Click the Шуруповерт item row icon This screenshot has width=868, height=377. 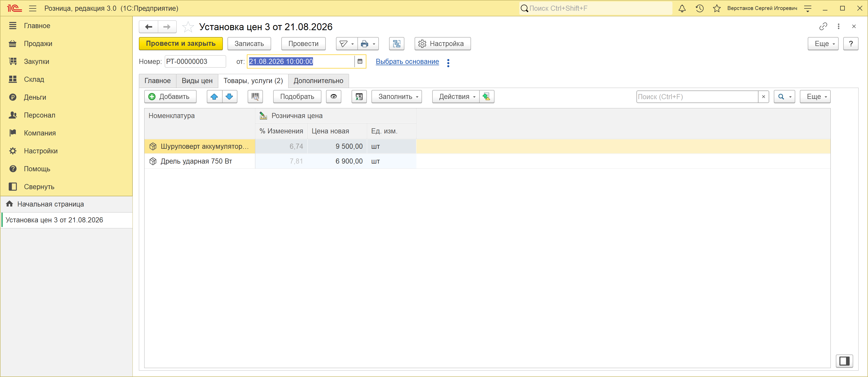(x=153, y=146)
